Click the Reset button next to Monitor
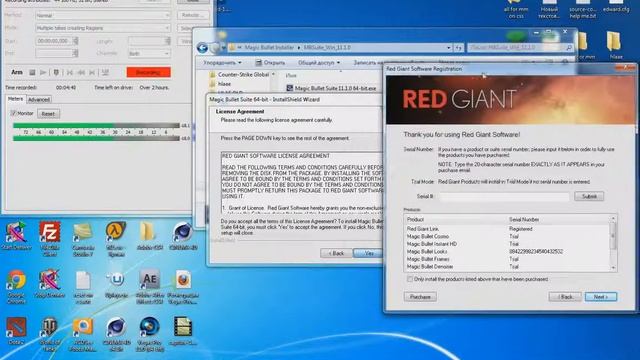This screenshot has height=360, width=640. [48, 113]
